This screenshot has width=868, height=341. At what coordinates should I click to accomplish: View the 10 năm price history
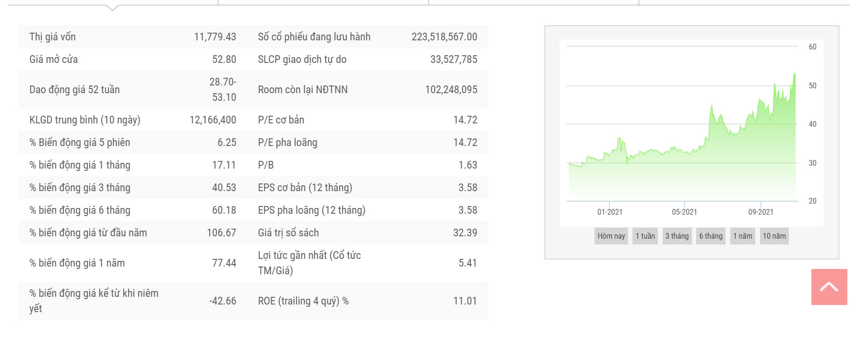(x=774, y=236)
